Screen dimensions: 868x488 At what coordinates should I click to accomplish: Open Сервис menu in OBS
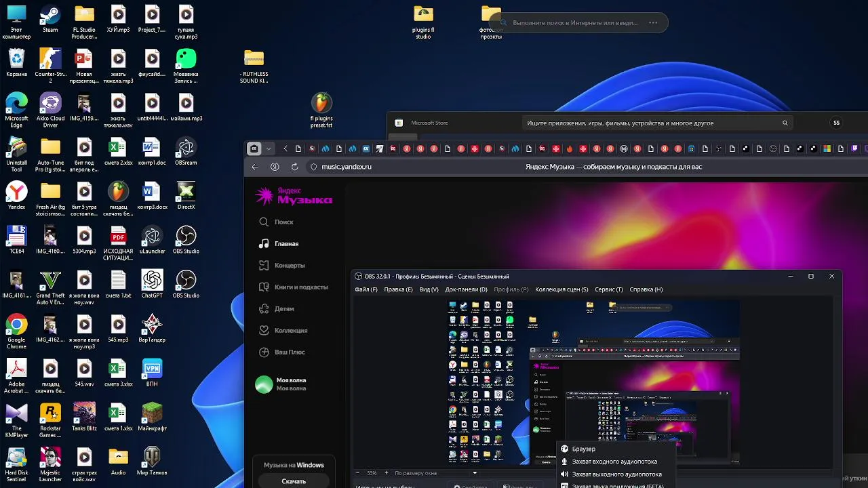point(609,289)
